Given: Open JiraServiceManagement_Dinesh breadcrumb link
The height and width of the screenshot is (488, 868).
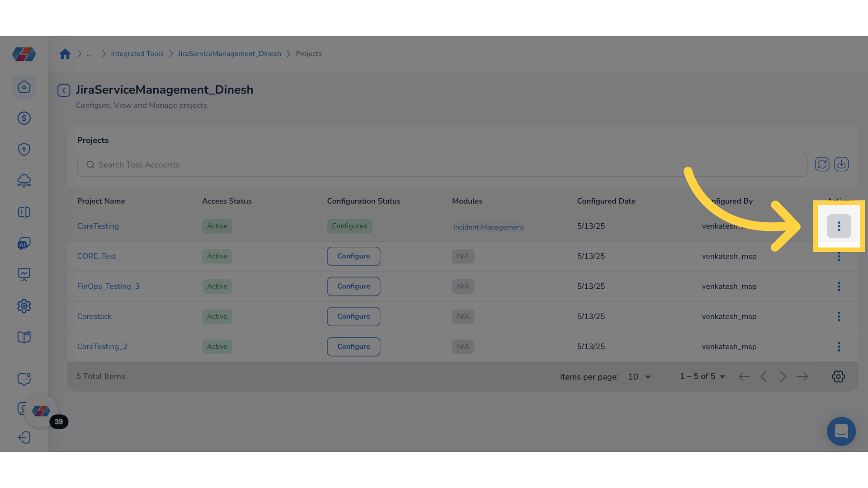Looking at the screenshot, I should tap(230, 54).
